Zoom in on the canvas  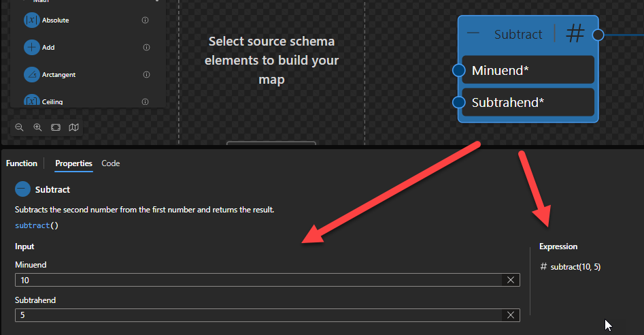point(37,127)
